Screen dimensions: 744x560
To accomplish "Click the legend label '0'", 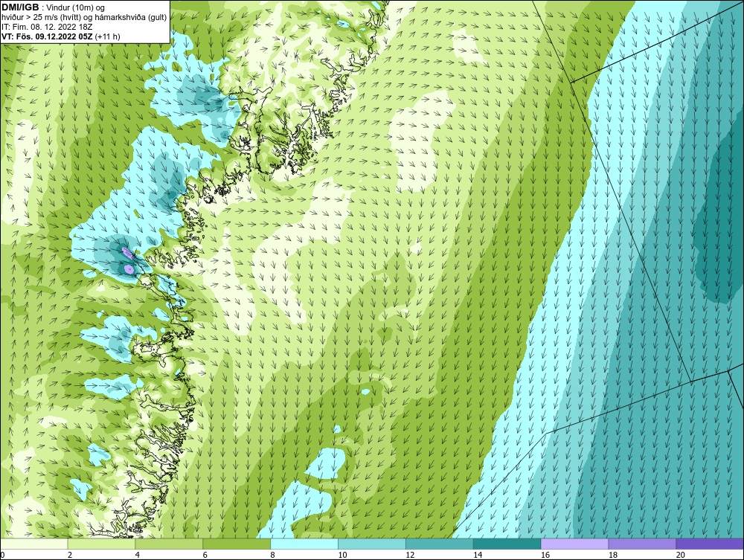I will pyautogui.click(x=3, y=555).
